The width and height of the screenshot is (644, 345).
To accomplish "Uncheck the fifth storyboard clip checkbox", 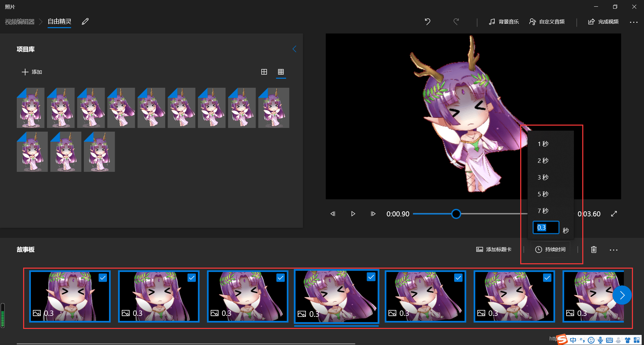I will point(458,278).
